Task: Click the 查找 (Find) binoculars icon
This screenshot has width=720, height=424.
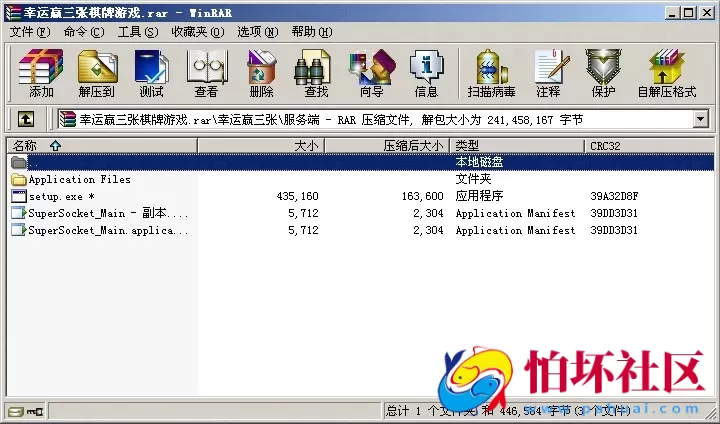Action: (x=312, y=67)
